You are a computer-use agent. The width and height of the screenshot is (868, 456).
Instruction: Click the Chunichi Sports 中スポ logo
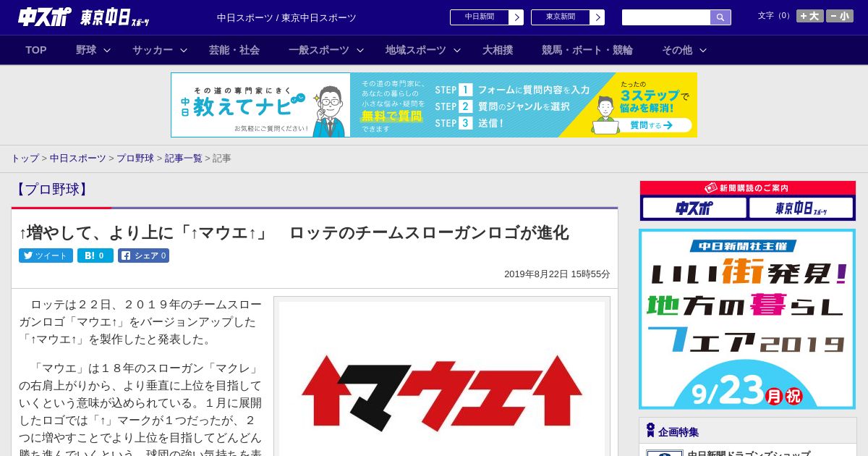point(45,17)
